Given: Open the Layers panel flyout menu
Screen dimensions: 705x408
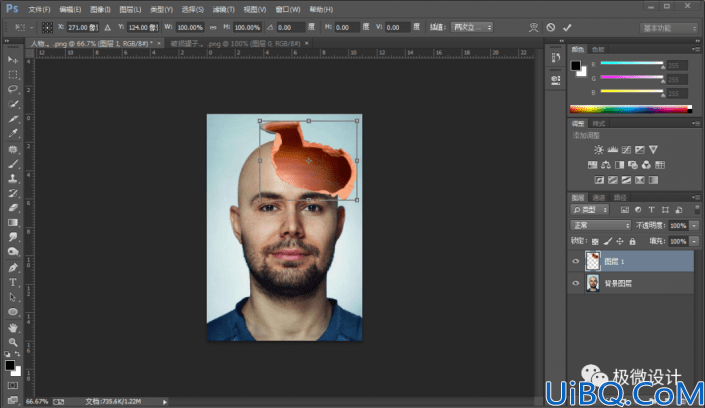Looking at the screenshot, I should (x=696, y=197).
